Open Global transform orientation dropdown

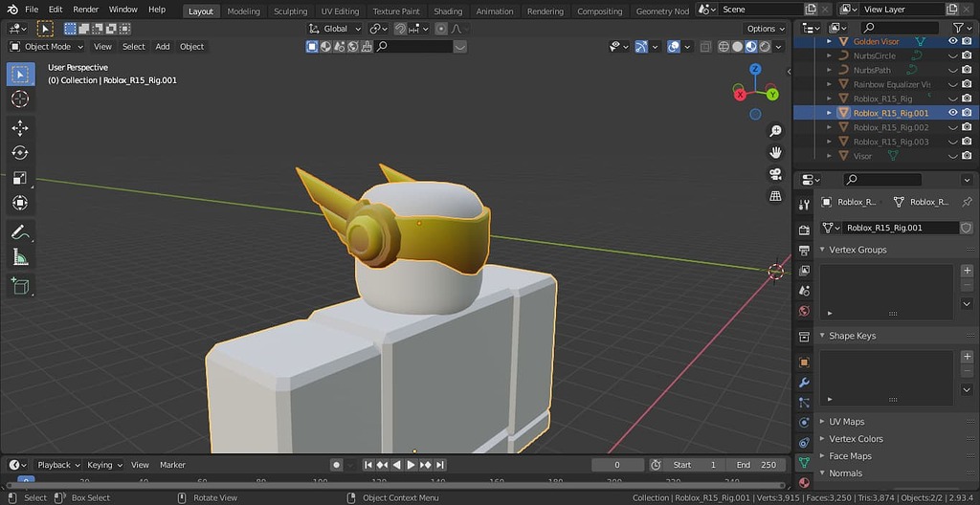coord(335,29)
